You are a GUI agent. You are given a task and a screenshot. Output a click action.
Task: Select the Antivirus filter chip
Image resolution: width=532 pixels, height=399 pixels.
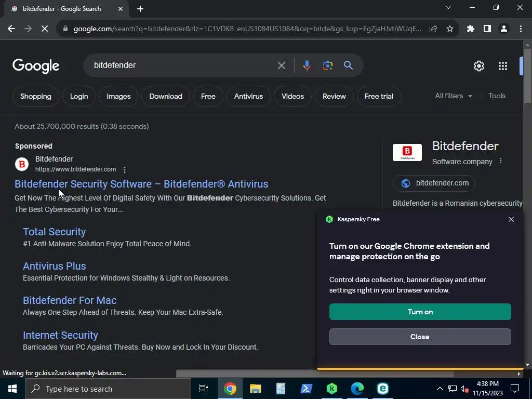point(248,96)
